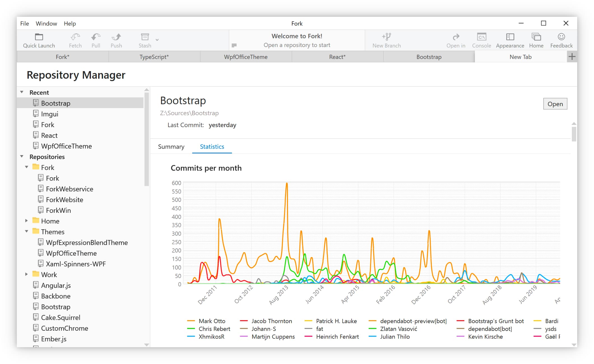The height and width of the screenshot is (364, 594).
Task: Select the CustomChrome repository
Action: [x=80, y=328]
